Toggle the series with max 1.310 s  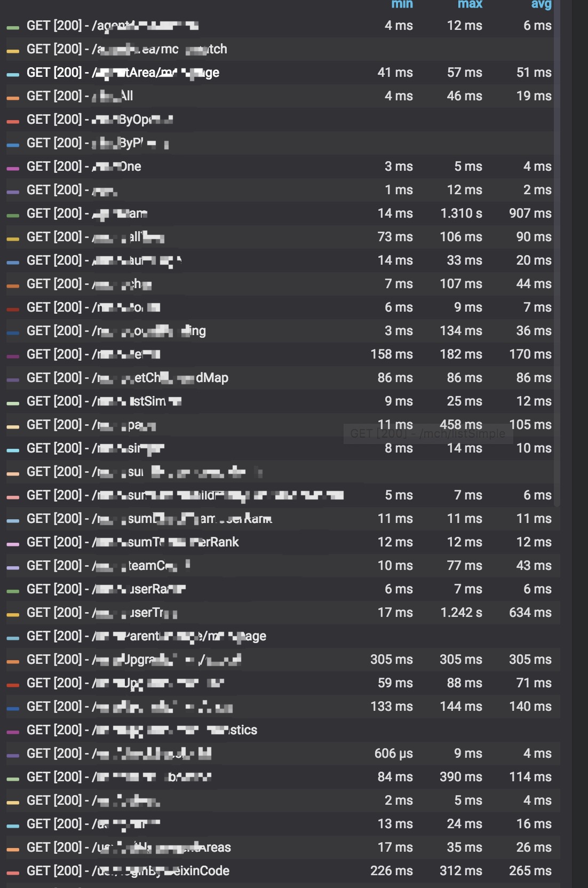tap(87, 213)
